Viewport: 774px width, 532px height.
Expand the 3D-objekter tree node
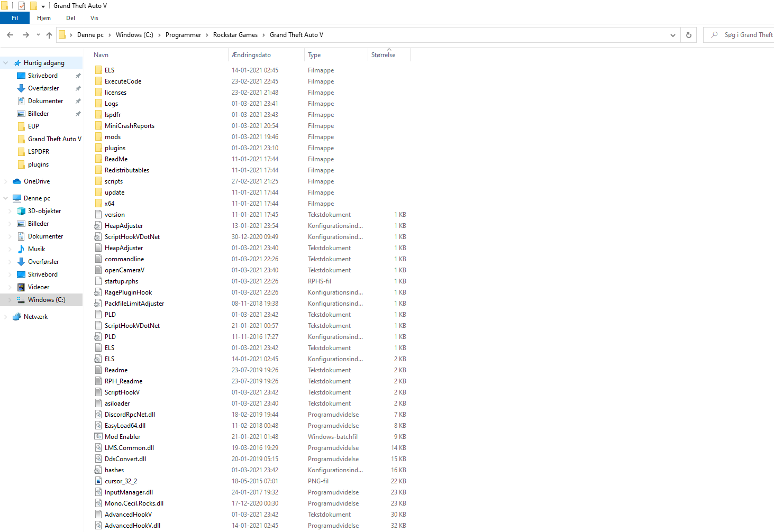[x=10, y=211]
